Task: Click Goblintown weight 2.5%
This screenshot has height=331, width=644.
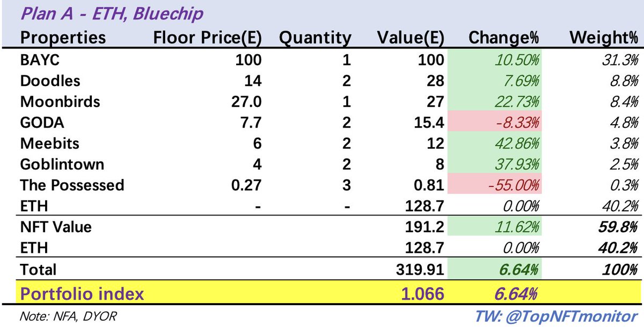Action: click(x=623, y=164)
